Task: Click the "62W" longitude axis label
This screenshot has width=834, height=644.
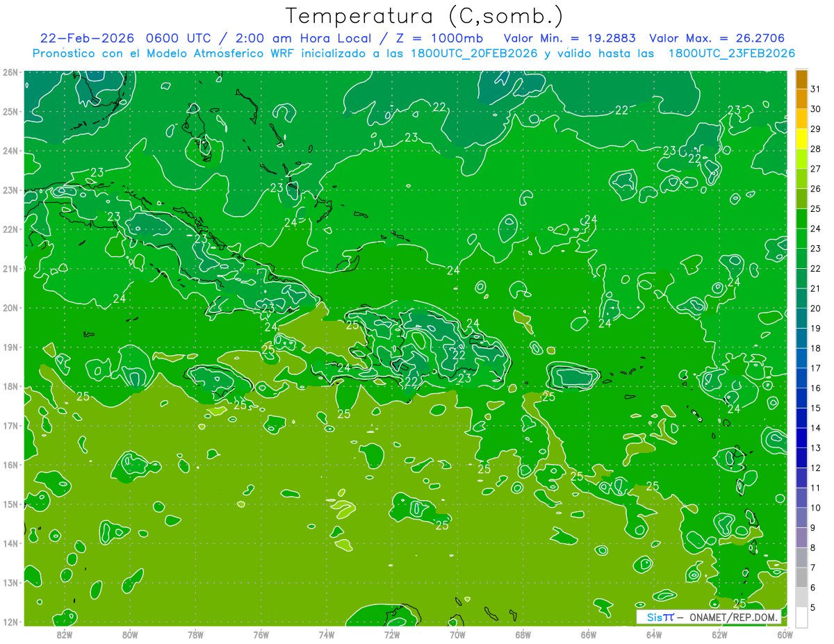Action: click(x=719, y=634)
